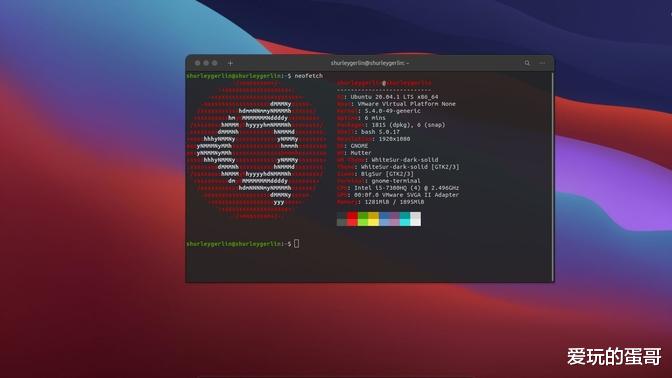Click the shurleygerlin@shurleygerlin window title
Viewport: 672px width, 378px height.
click(x=369, y=63)
